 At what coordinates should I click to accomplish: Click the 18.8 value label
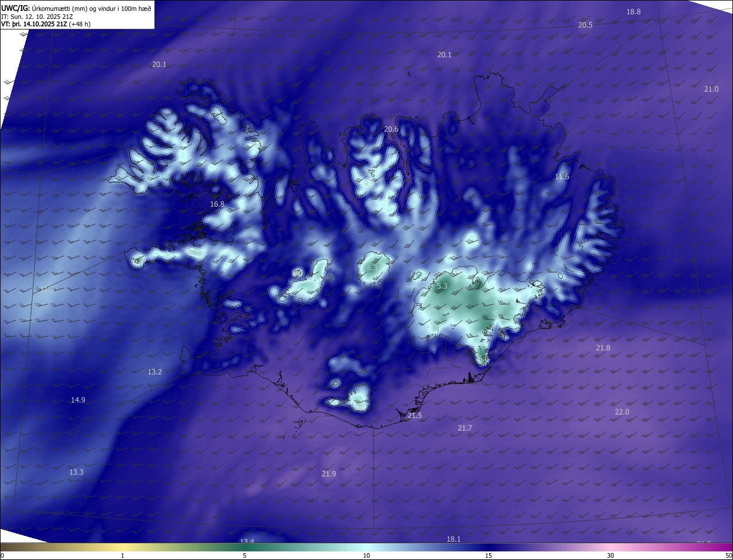coord(633,12)
